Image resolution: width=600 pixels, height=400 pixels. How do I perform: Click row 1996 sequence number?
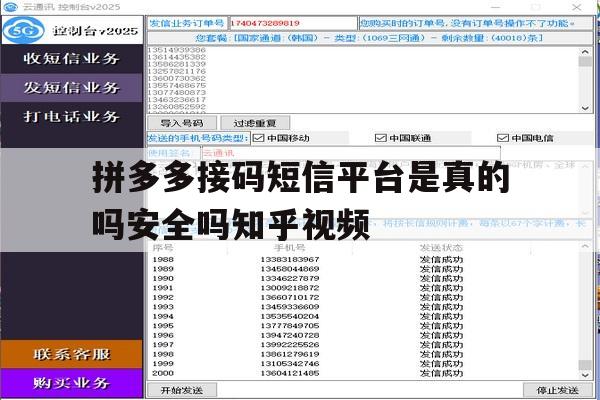tap(163, 335)
